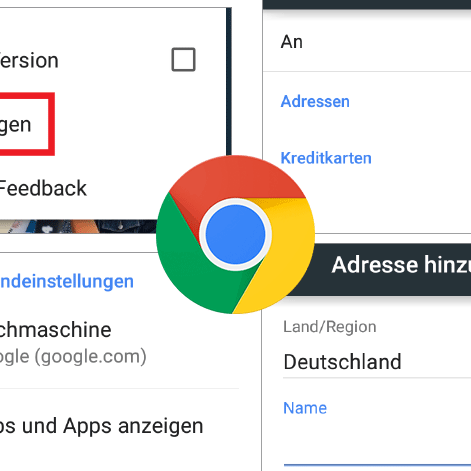Click the Land/Region field label

click(x=329, y=327)
